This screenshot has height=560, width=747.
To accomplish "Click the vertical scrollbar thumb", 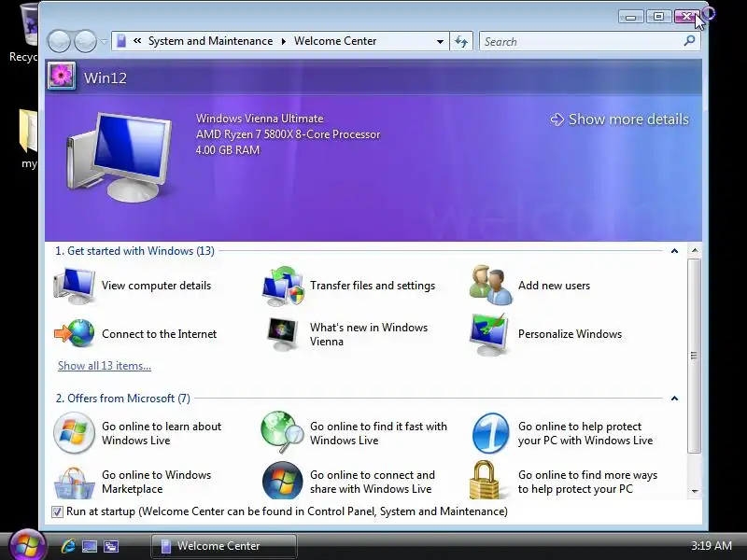I will (694, 356).
